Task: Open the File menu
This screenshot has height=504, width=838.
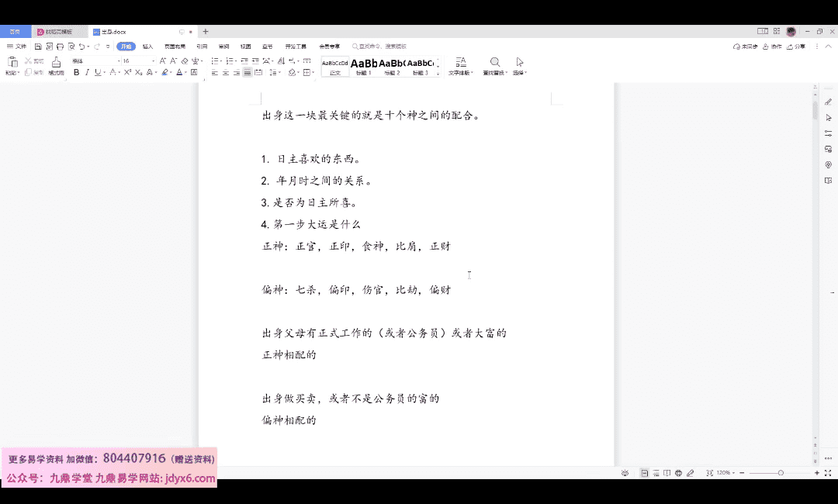Action: click(x=16, y=47)
